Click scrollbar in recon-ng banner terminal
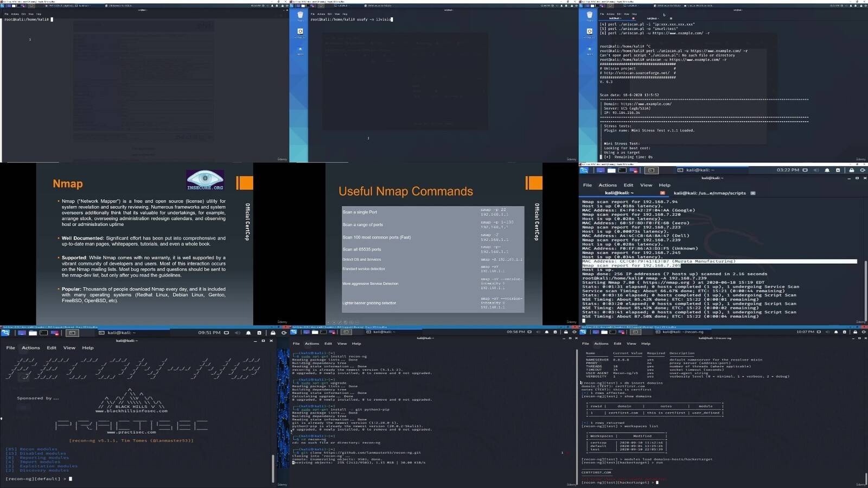The height and width of the screenshot is (488, 868). (x=272, y=468)
